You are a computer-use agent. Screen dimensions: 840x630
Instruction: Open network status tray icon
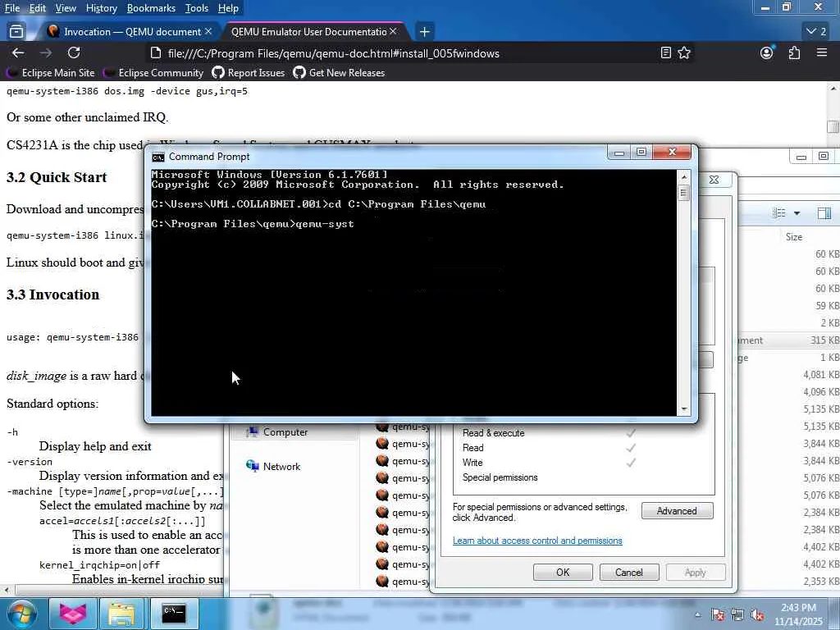(737, 615)
